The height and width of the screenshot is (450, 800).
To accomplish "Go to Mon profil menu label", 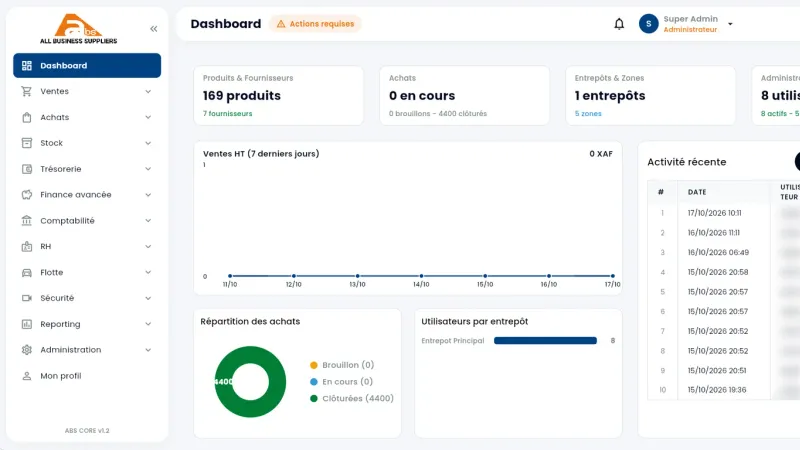I will click(61, 376).
